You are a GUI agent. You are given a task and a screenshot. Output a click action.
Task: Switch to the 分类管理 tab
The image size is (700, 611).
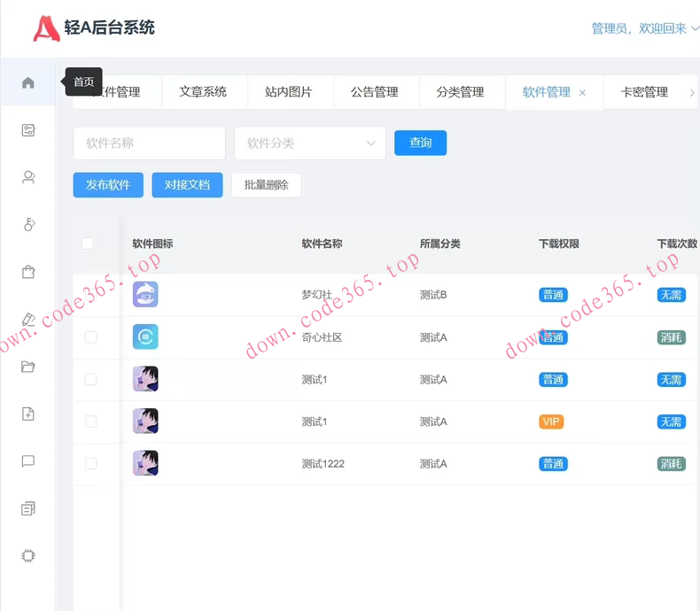click(x=460, y=92)
